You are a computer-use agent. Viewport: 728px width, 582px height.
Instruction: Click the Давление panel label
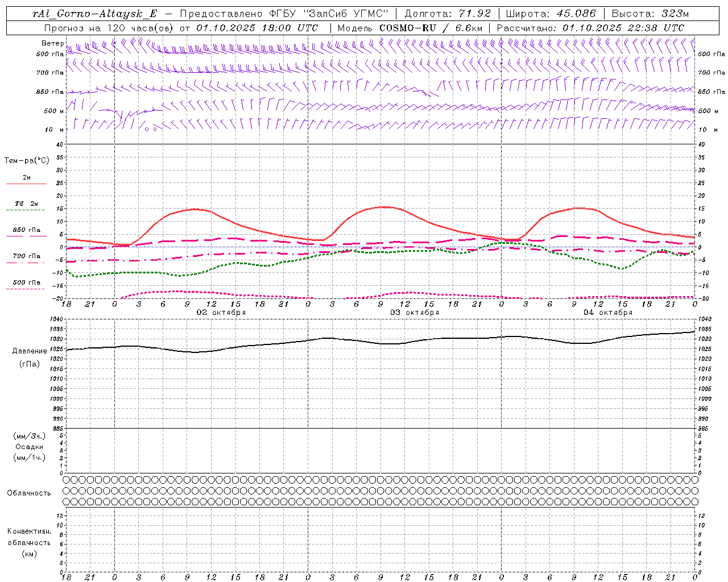click(30, 351)
